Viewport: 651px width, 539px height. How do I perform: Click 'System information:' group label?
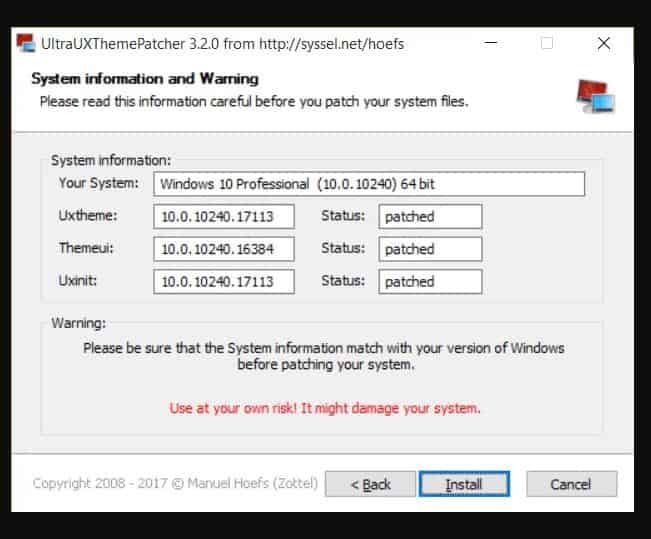click(111, 161)
